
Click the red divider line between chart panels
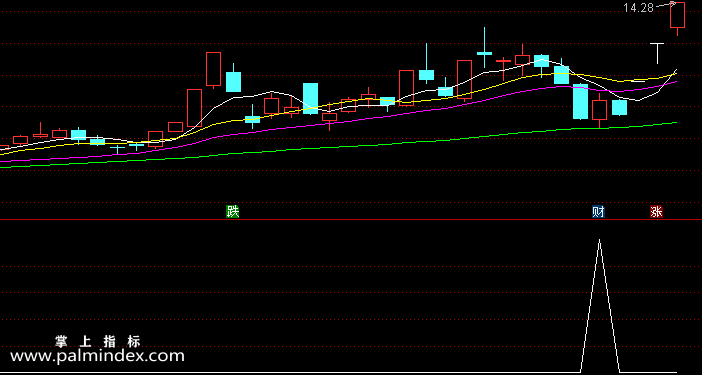pyautogui.click(x=351, y=220)
